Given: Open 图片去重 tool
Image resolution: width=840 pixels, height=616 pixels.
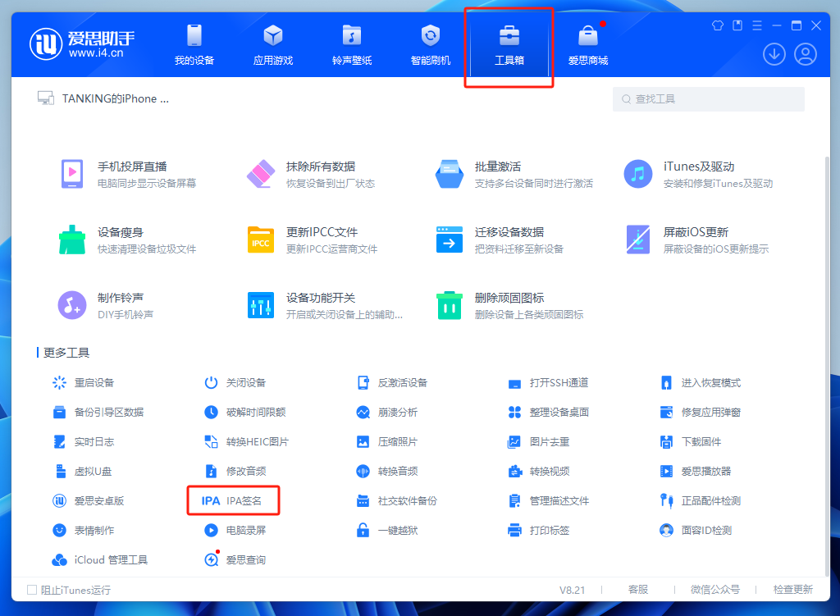Looking at the screenshot, I should 538,441.
